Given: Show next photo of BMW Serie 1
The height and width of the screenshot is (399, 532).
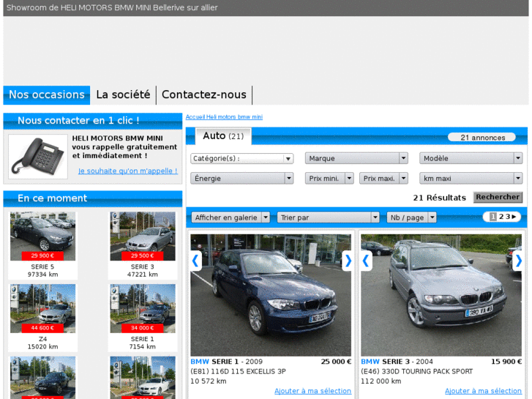Looking at the screenshot, I should click(347, 261).
